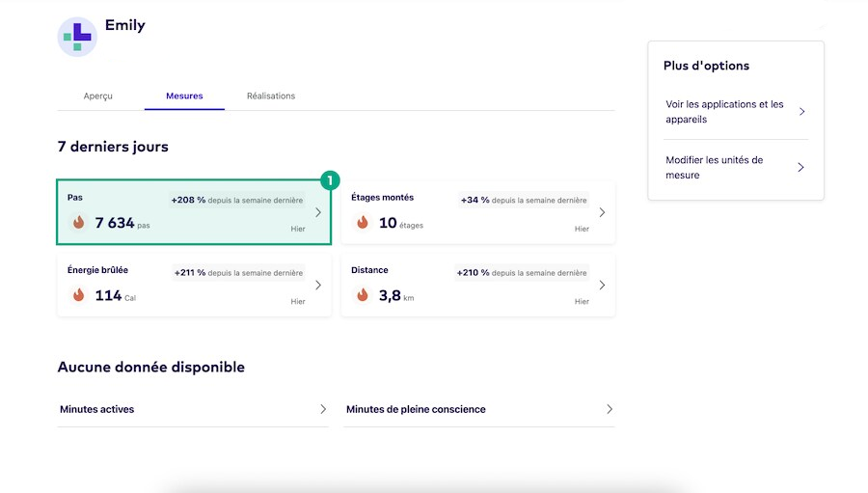This screenshot has height=493, width=868.
Task: Click the 3,8 km value
Action: [x=396, y=295]
